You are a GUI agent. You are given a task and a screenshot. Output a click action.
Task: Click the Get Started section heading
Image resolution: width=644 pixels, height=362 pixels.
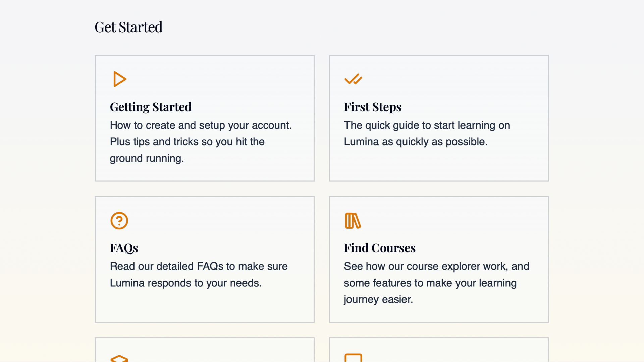point(128,27)
